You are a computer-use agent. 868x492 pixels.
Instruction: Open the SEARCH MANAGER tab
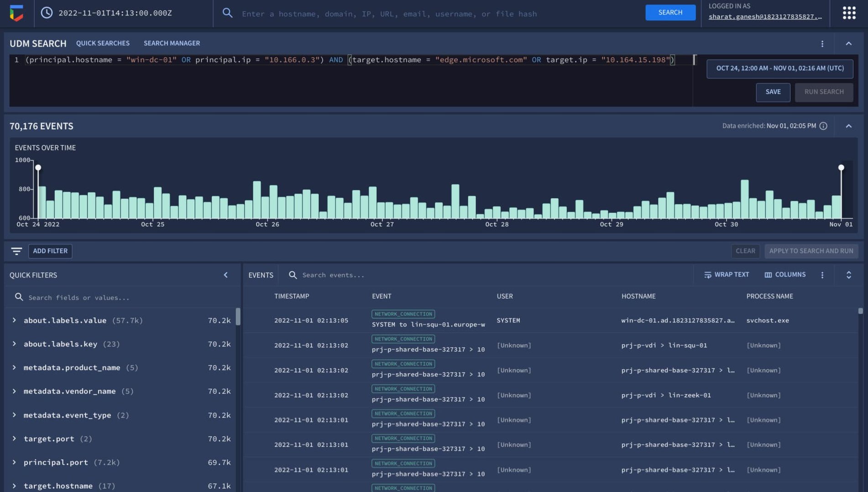click(172, 43)
